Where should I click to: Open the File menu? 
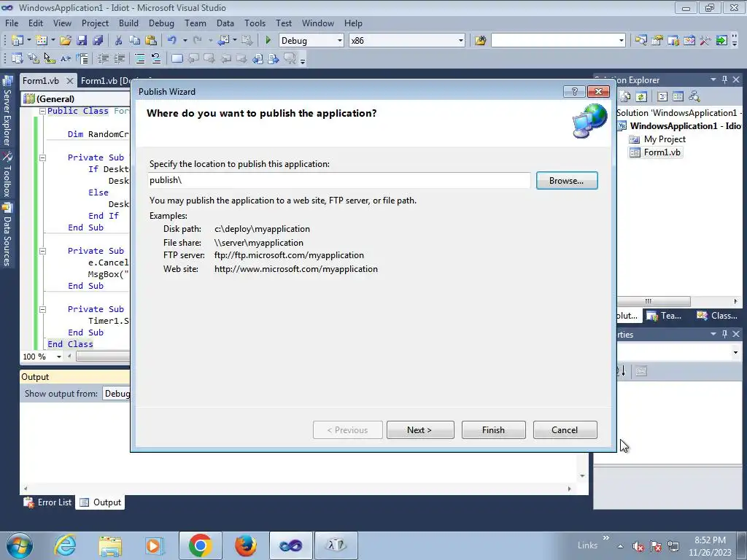click(x=12, y=23)
